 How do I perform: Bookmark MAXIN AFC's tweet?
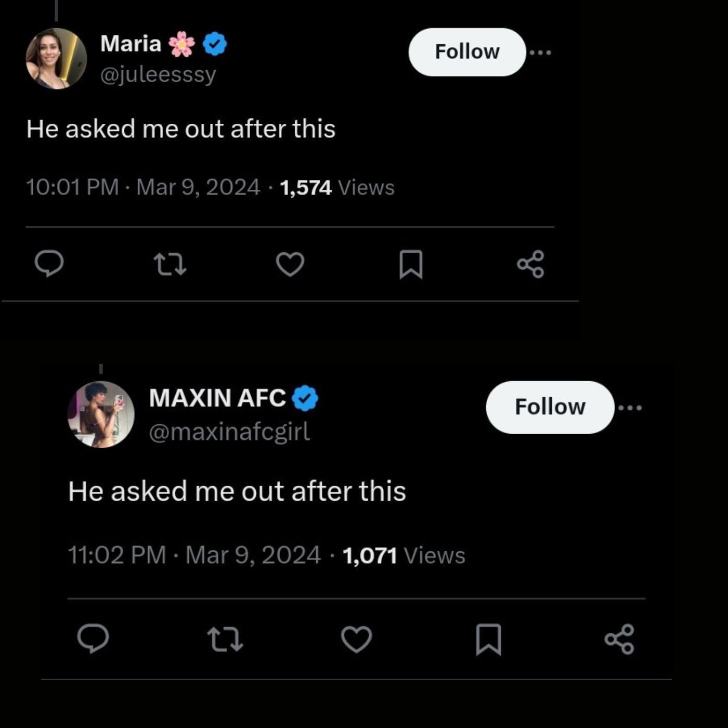pyautogui.click(x=489, y=639)
